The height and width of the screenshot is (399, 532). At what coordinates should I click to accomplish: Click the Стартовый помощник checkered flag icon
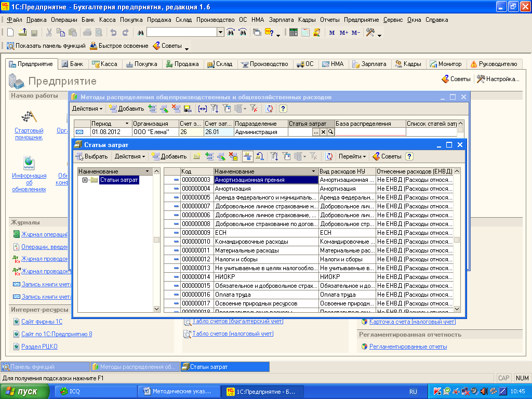[x=29, y=117]
